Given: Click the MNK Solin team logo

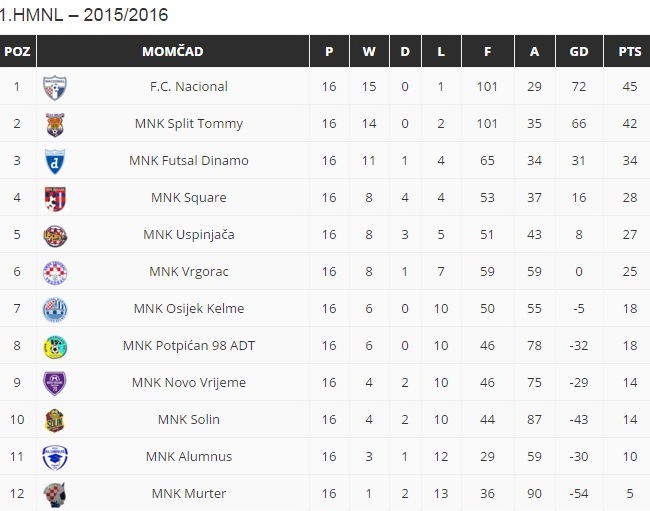Looking at the screenshot, I should tap(55, 420).
